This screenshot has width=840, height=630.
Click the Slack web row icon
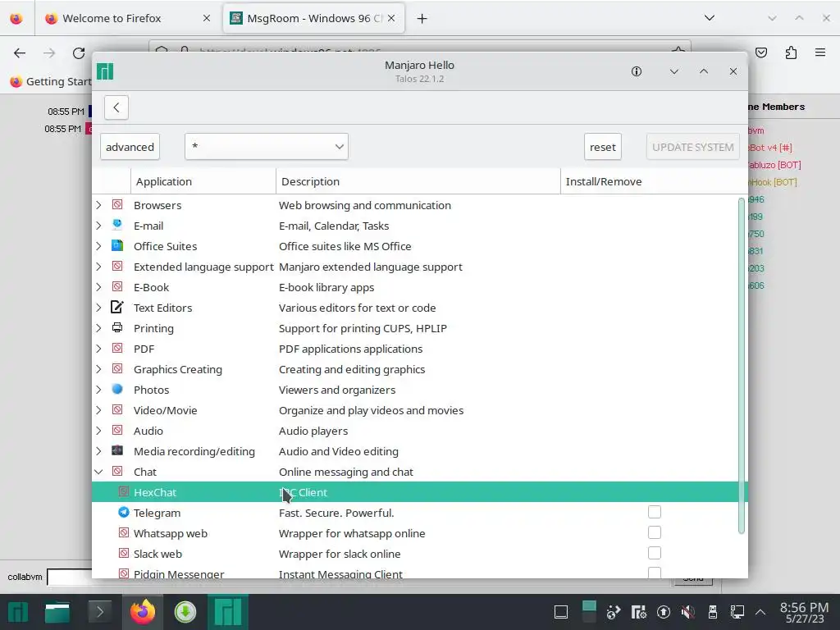click(124, 554)
